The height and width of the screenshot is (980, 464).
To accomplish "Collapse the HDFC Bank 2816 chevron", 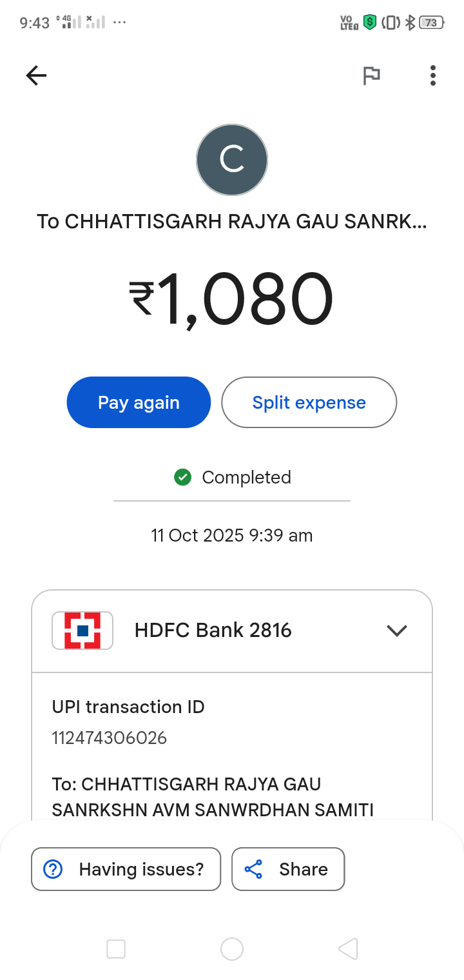I will click(397, 631).
